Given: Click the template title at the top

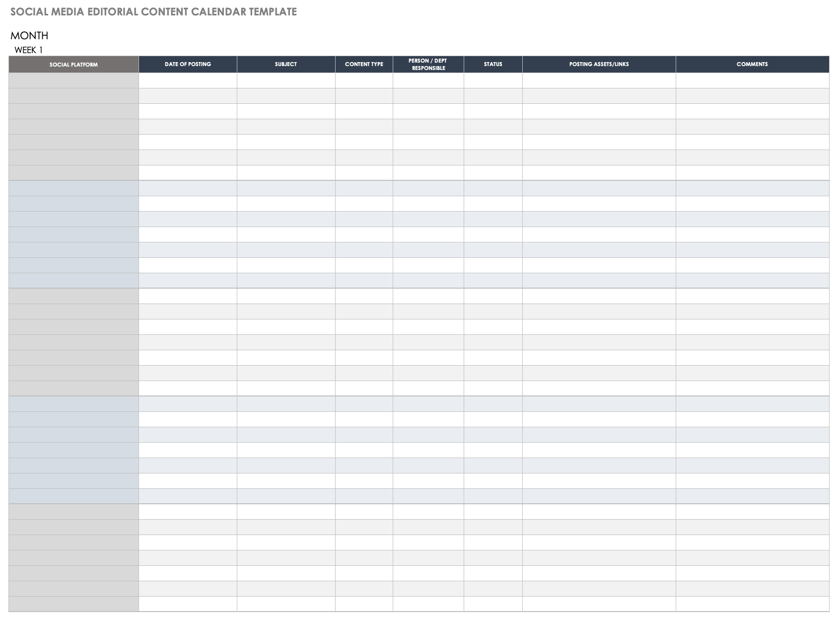Looking at the screenshot, I should click(153, 12).
